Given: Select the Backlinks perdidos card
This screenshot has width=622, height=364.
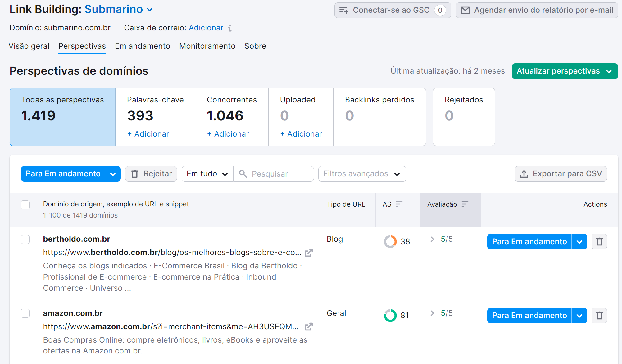Looking at the screenshot, I should click(379, 117).
